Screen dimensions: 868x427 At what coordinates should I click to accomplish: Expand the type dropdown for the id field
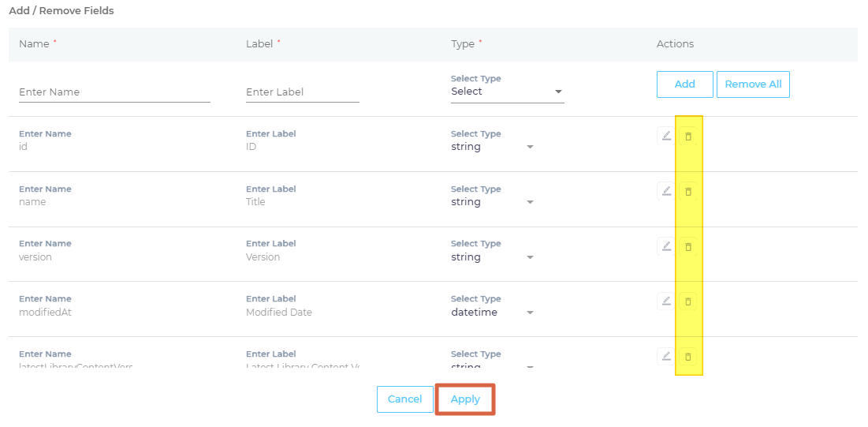pos(492,147)
